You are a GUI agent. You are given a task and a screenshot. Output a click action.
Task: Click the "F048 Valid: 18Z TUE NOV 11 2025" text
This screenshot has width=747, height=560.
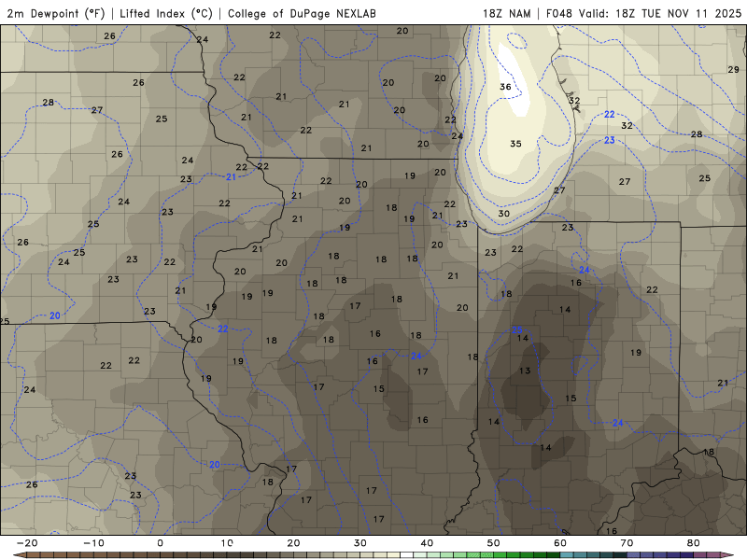point(643,13)
